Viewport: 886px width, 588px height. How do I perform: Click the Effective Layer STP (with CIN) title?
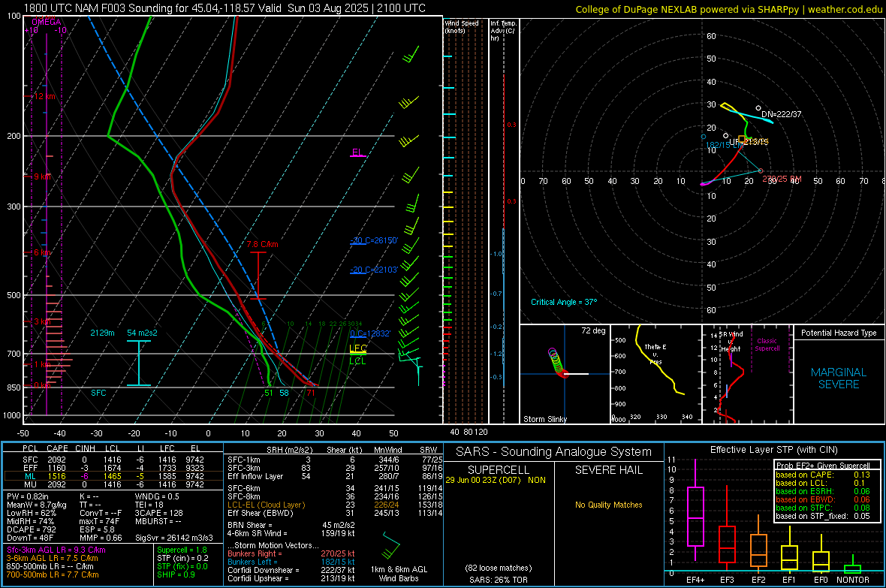(773, 450)
